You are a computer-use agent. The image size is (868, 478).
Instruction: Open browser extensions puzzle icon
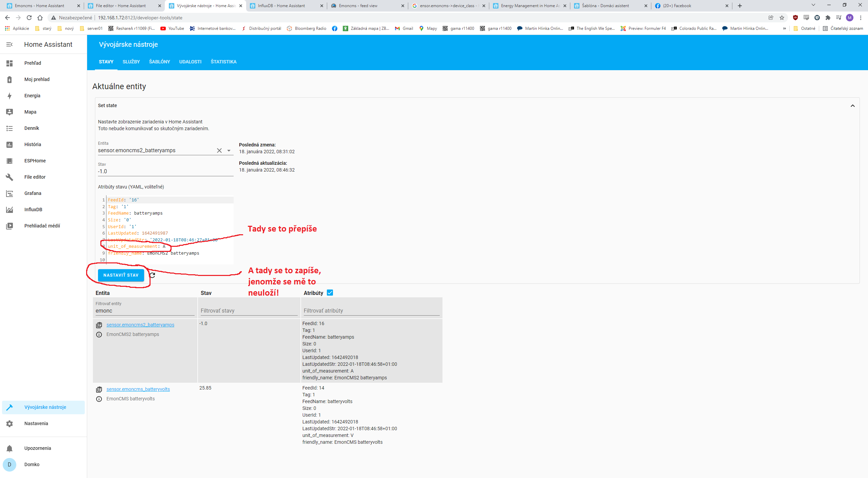(x=828, y=18)
